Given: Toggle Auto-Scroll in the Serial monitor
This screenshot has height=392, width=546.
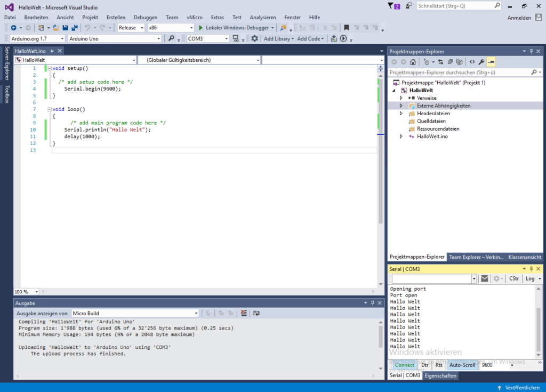Looking at the screenshot, I should tap(462, 365).
